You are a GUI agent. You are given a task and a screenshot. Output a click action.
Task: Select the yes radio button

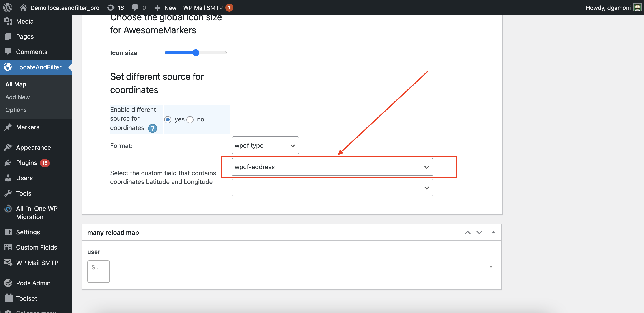point(168,119)
